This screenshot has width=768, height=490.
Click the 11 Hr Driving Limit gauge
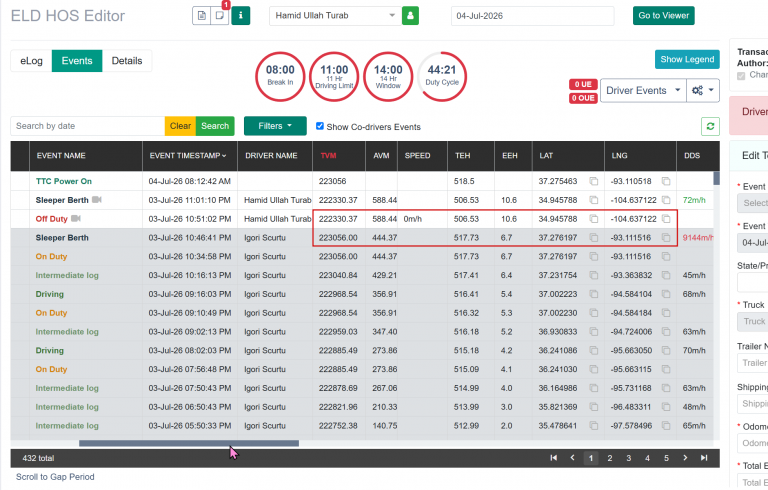coord(334,76)
